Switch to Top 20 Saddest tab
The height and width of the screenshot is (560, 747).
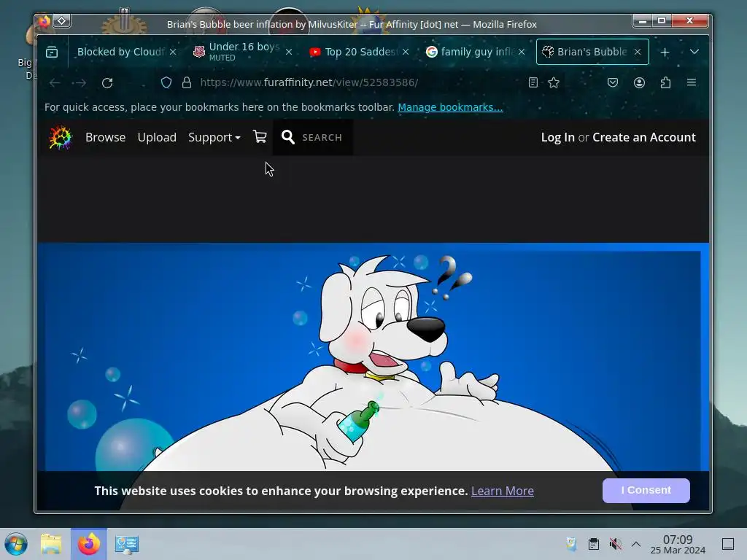coord(360,52)
